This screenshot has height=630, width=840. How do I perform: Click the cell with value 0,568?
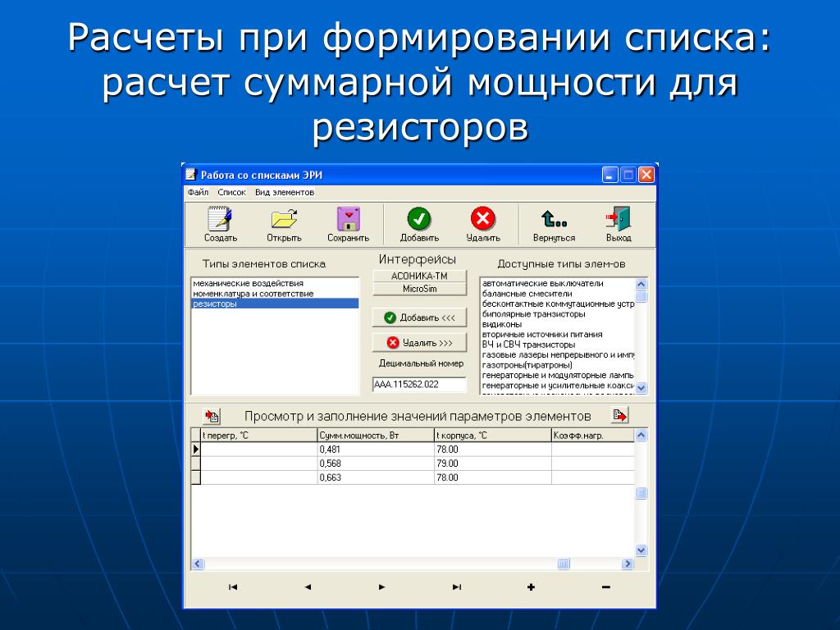(x=376, y=463)
